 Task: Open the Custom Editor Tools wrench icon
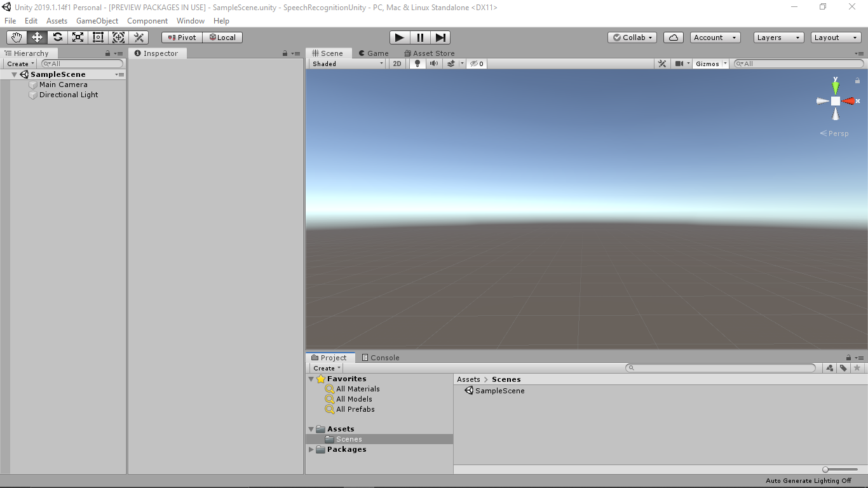coord(139,37)
